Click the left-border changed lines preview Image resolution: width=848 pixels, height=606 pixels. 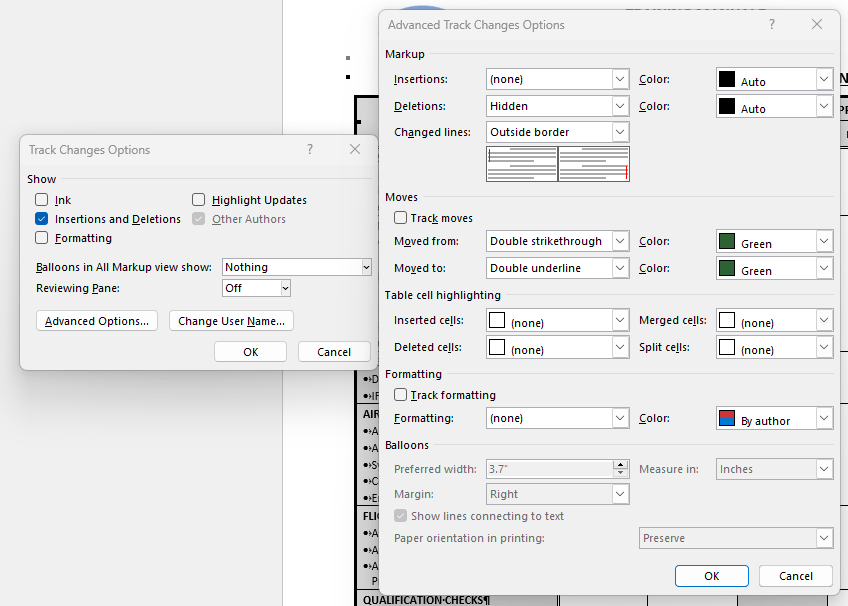tap(522, 164)
